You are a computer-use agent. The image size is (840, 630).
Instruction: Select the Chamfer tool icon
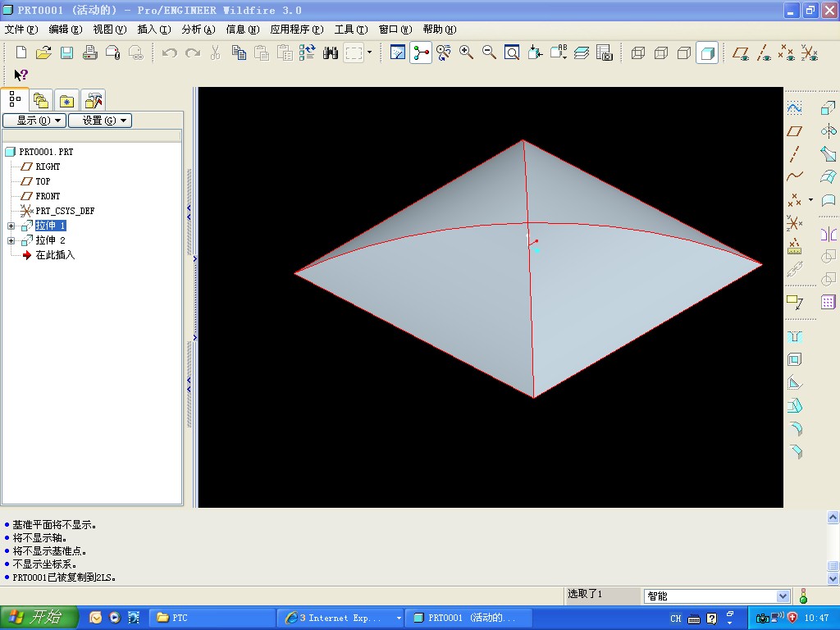click(796, 452)
